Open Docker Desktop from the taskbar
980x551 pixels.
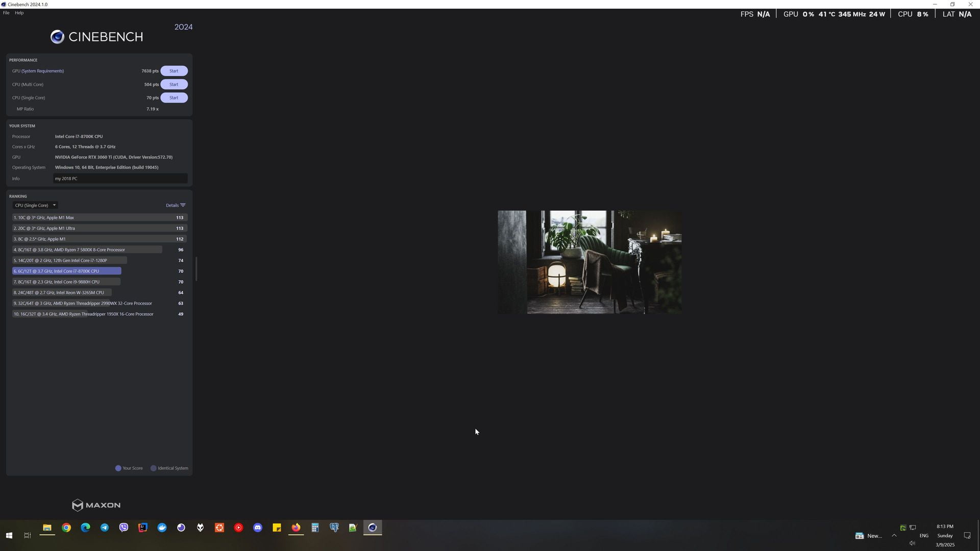(x=162, y=528)
